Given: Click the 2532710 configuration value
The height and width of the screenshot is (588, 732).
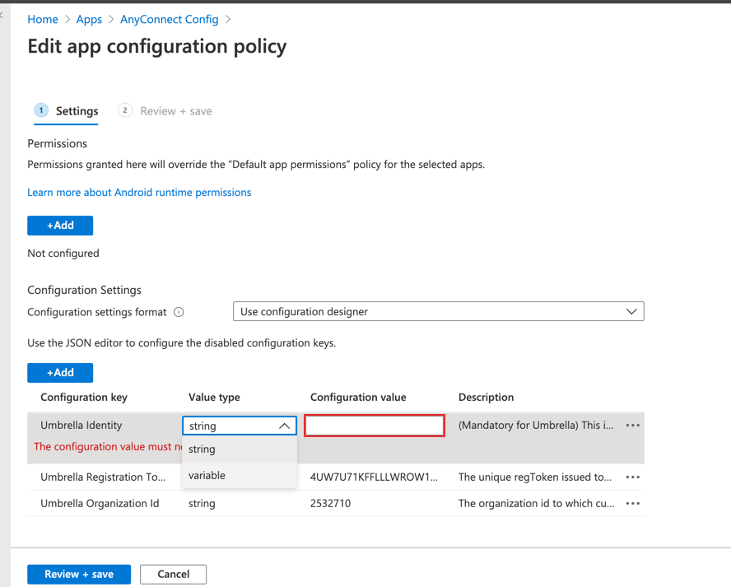Looking at the screenshot, I should tap(331, 504).
